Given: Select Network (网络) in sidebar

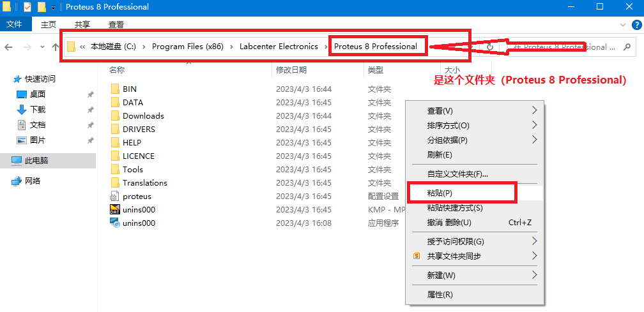Looking at the screenshot, I should point(33,181).
